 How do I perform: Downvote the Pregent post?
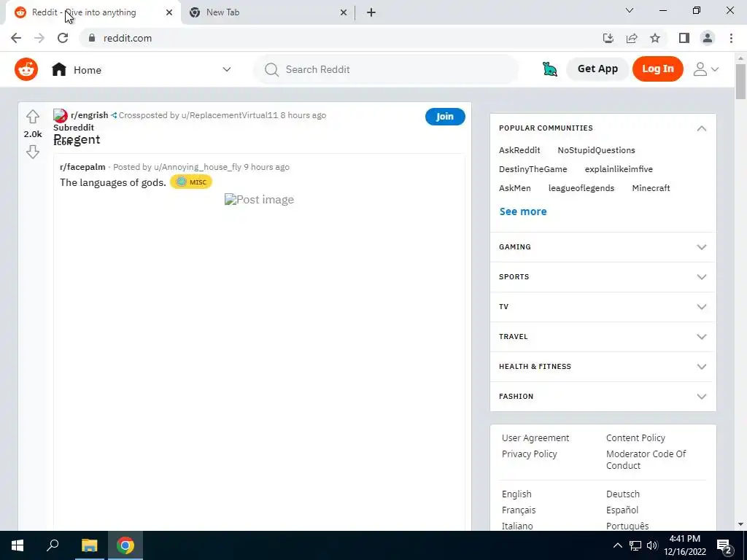click(x=32, y=152)
